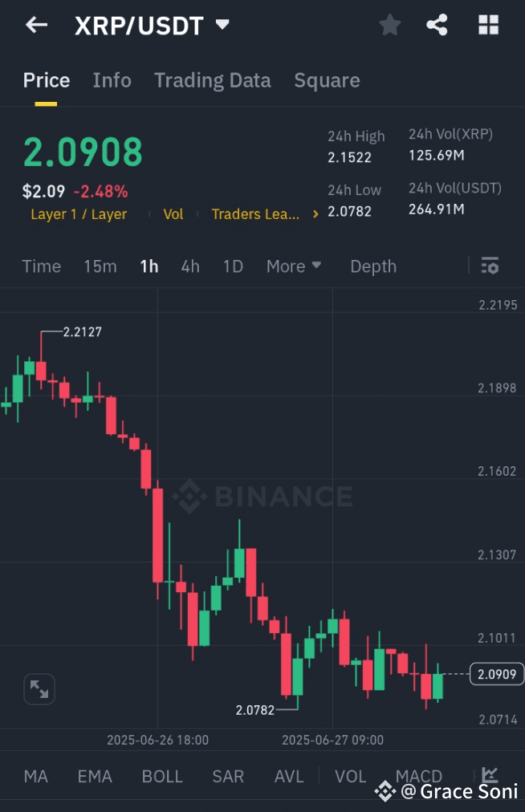Enable the MA indicator

(x=35, y=776)
